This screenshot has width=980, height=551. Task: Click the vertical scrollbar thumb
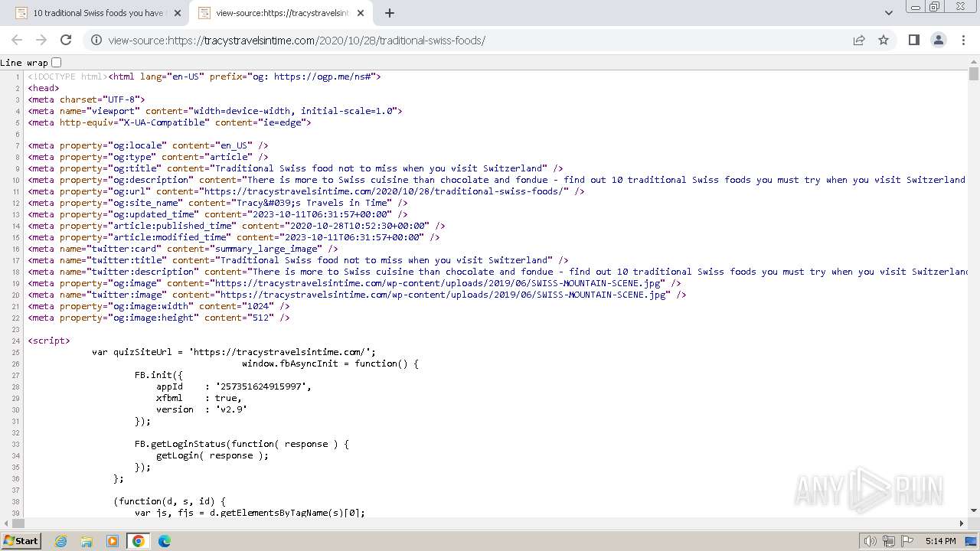[x=974, y=73]
